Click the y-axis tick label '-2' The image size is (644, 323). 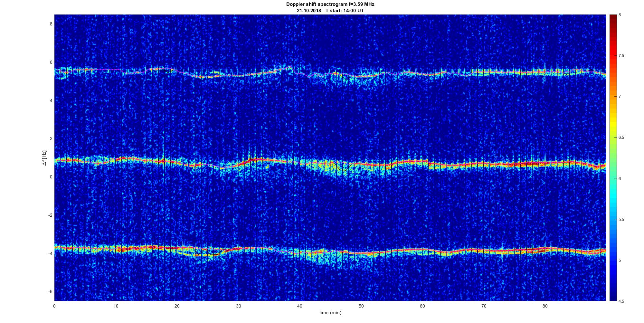pos(50,215)
